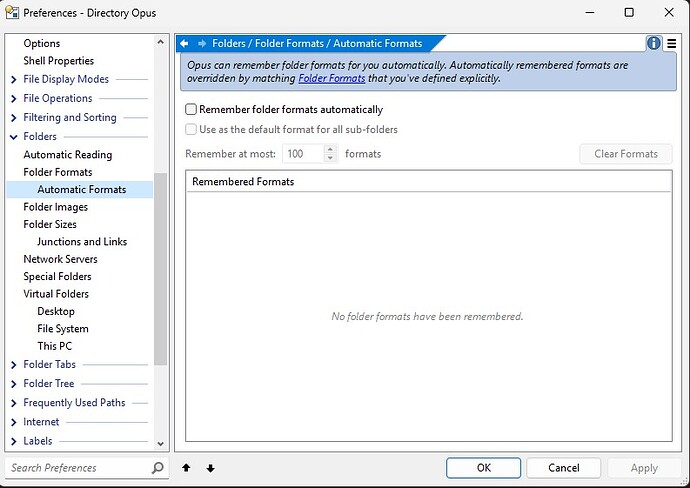Click category list scroll-down arrow

pyautogui.click(x=161, y=444)
